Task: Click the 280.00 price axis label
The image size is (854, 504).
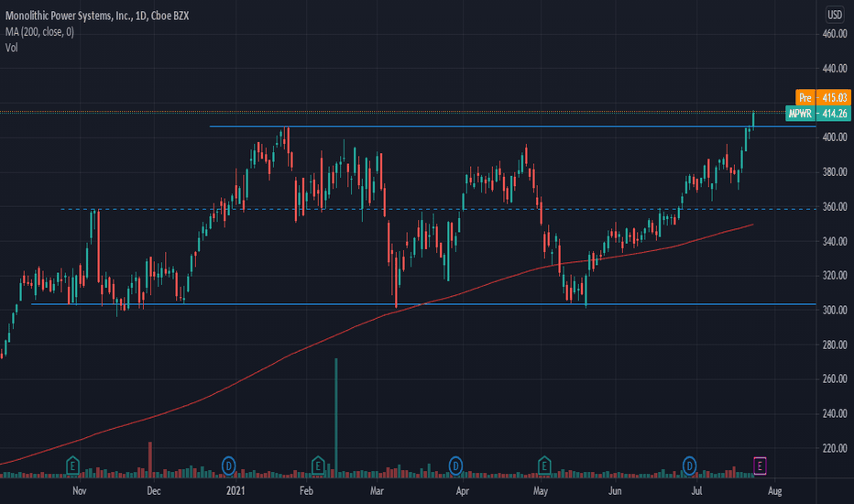Action: (x=835, y=345)
